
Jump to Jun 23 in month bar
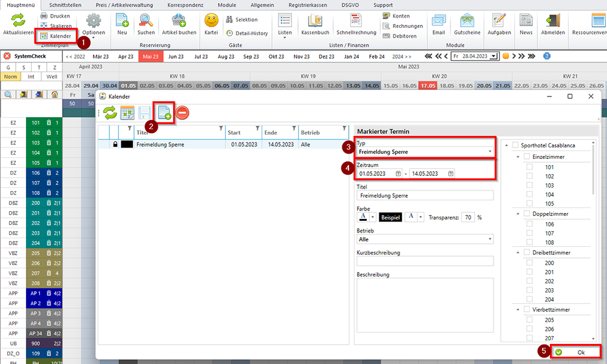[176, 56]
